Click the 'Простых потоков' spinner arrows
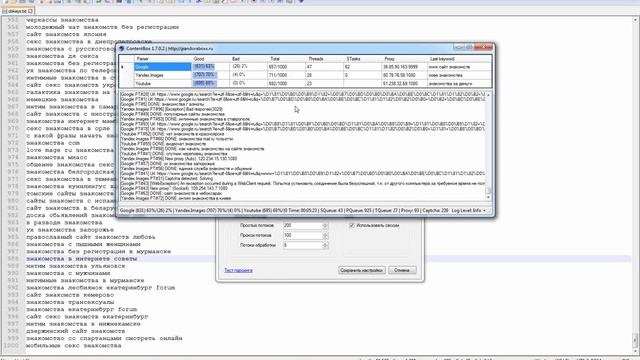The height and width of the screenshot is (360, 640). [x=325, y=225]
